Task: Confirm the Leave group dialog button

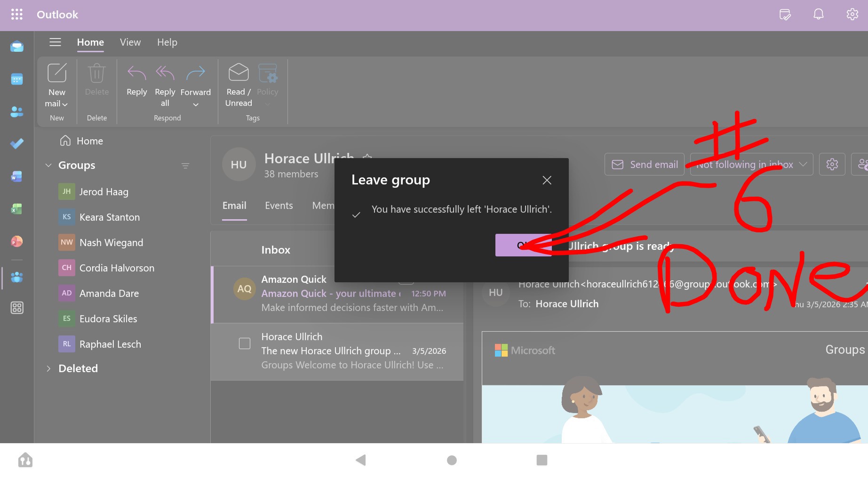Action: [x=523, y=245]
